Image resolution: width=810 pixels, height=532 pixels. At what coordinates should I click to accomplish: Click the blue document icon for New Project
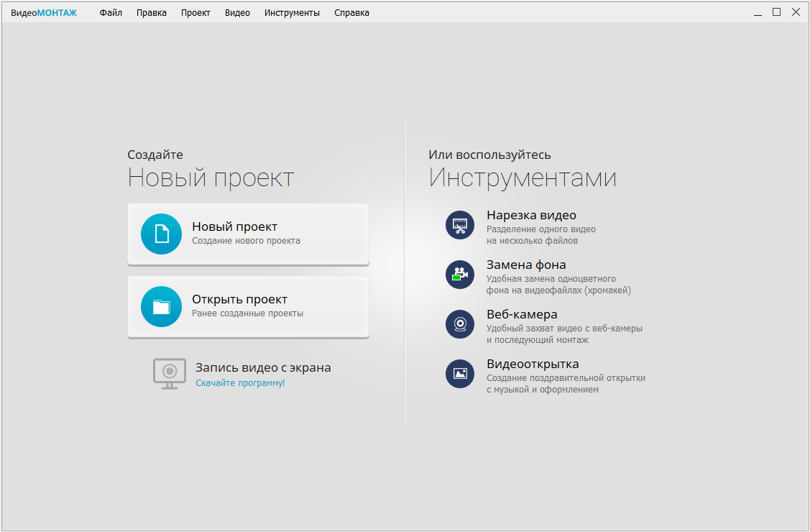(162, 234)
